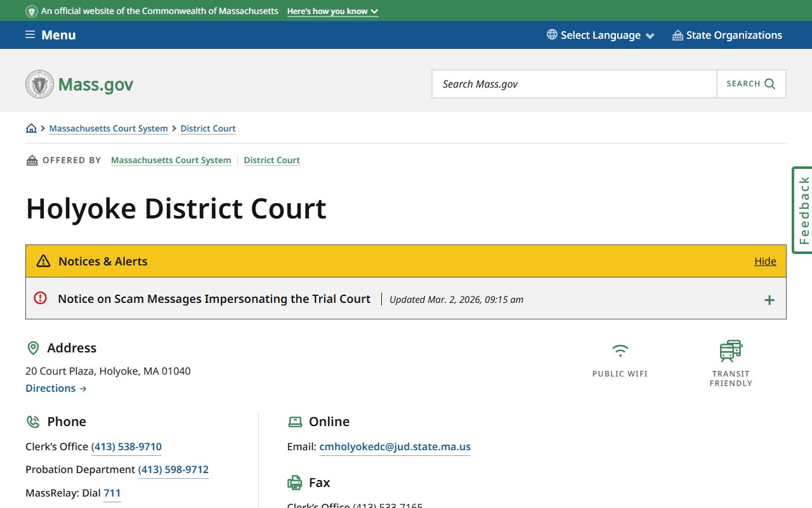Click the court email address link

395,446
